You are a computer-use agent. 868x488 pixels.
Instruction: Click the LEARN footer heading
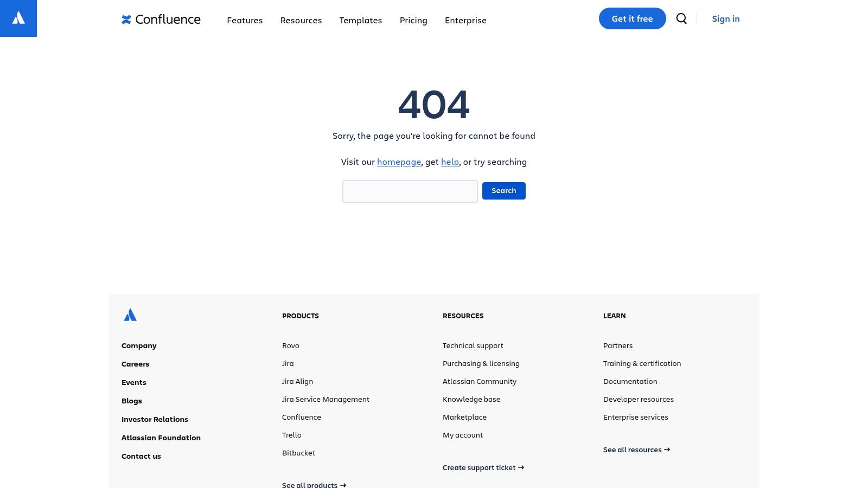(615, 316)
